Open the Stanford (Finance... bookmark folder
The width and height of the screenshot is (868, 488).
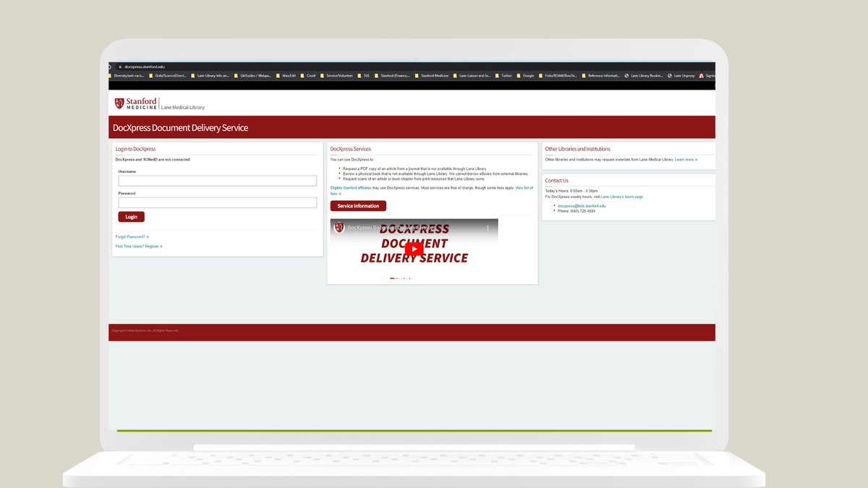click(393, 75)
